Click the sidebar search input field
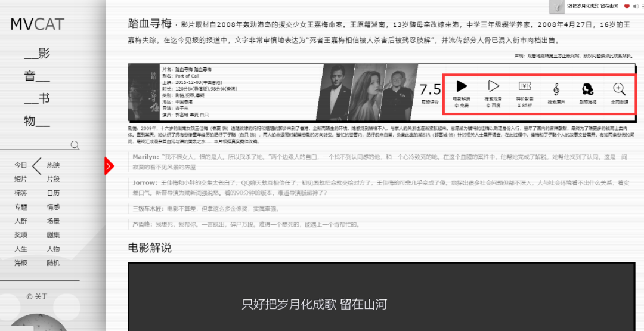The height and width of the screenshot is (331, 644). coord(36,145)
